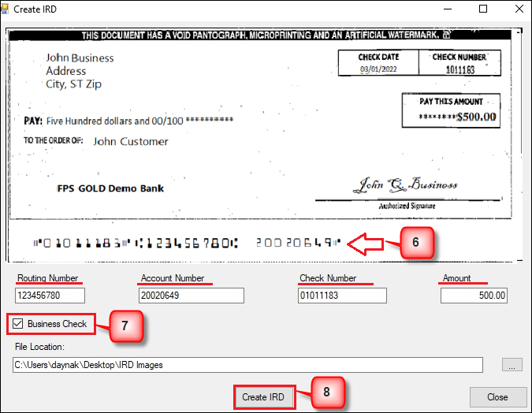532x413 pixels.
Task: Click the MICR line on the check image
Action: click(x=187, y=243)
